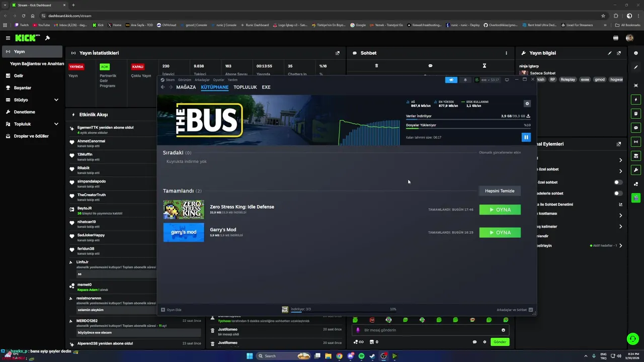
Task: Open TOPLULUK tab in Steam
Action: coord(245,87)
